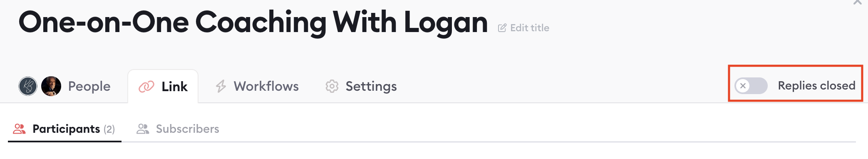Click the gray Subscribers people icon

pyautogui.click(x=143, y=129)
